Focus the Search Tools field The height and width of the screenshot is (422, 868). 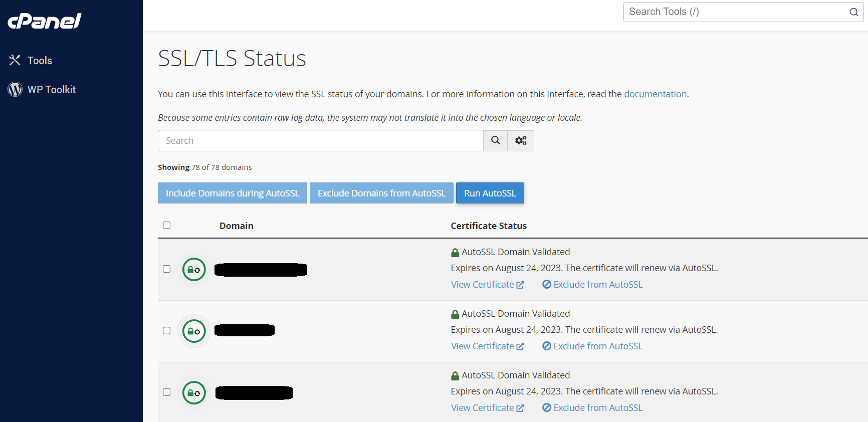(743, 12)
